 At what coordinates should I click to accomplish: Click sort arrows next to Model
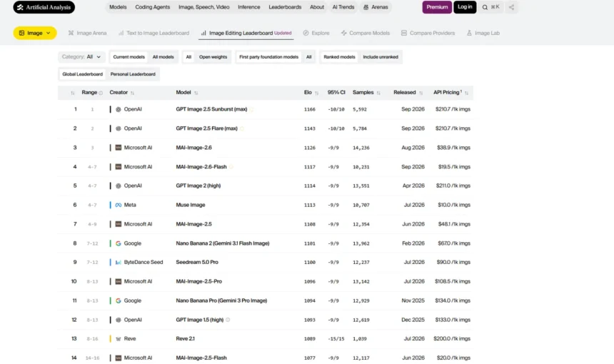196,93
